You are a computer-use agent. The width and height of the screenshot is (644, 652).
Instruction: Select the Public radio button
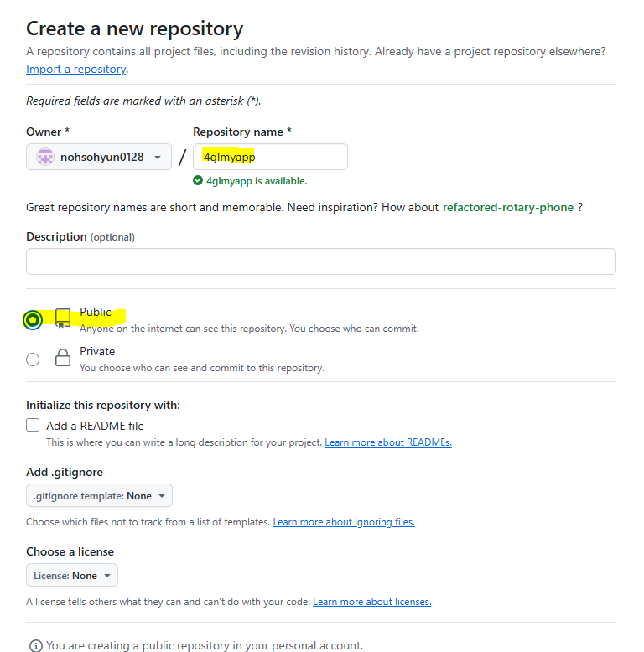(x=33, y=319)
